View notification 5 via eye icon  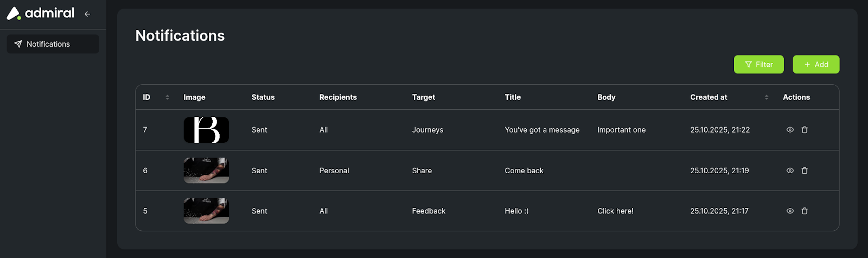(790, 211)
